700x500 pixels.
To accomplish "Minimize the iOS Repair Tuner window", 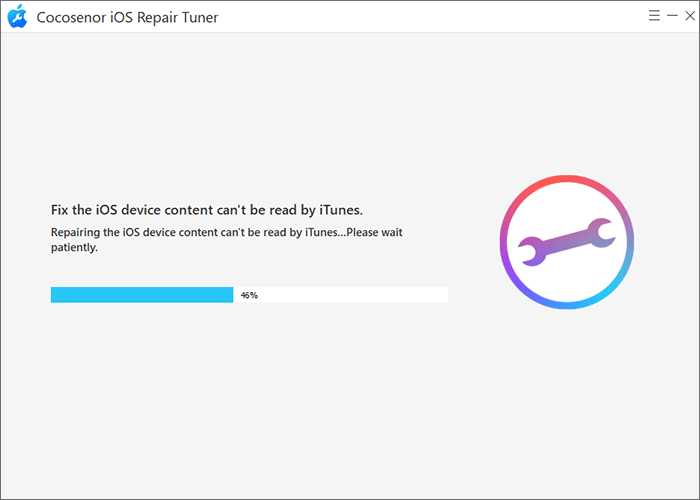I will pos(672,16).
